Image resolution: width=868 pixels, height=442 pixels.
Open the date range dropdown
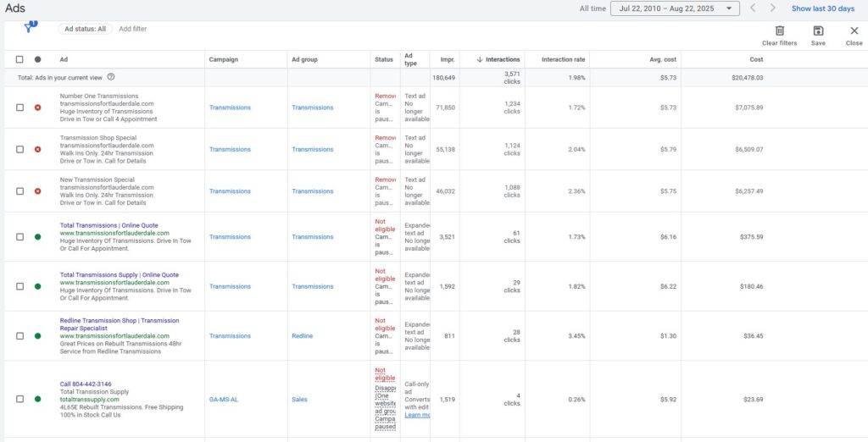coord(675,8)
